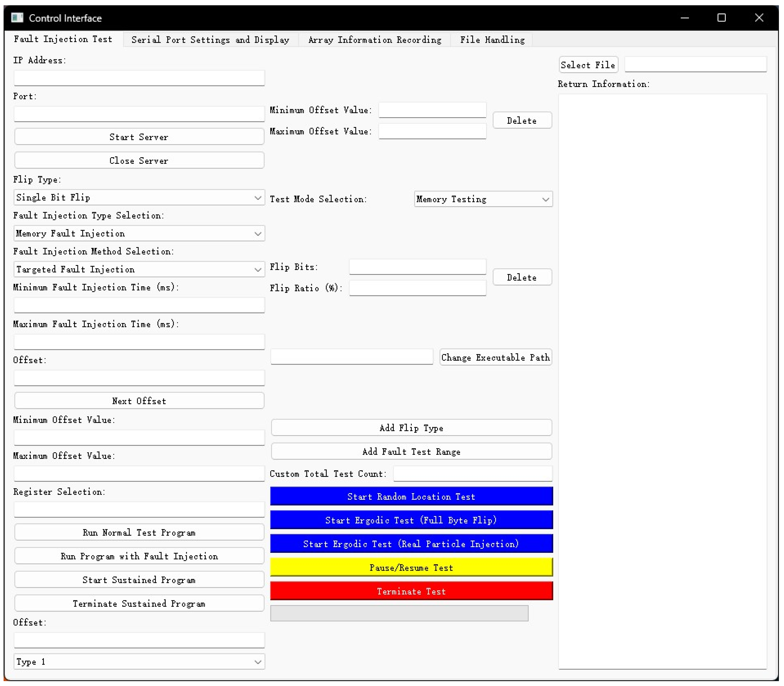Expand the Test Mode Selection dropdown
The height and width of the screenshot is (686, 784).
pos(483,199)
